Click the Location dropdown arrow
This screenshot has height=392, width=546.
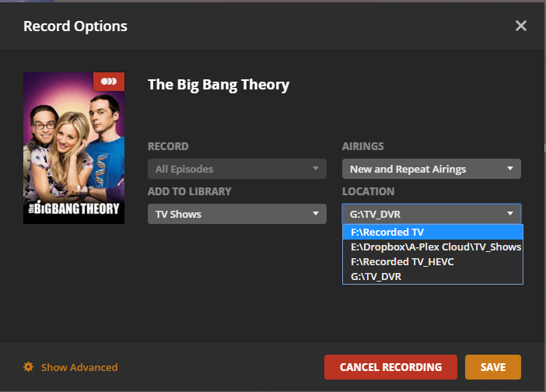(x=510, y=214)
